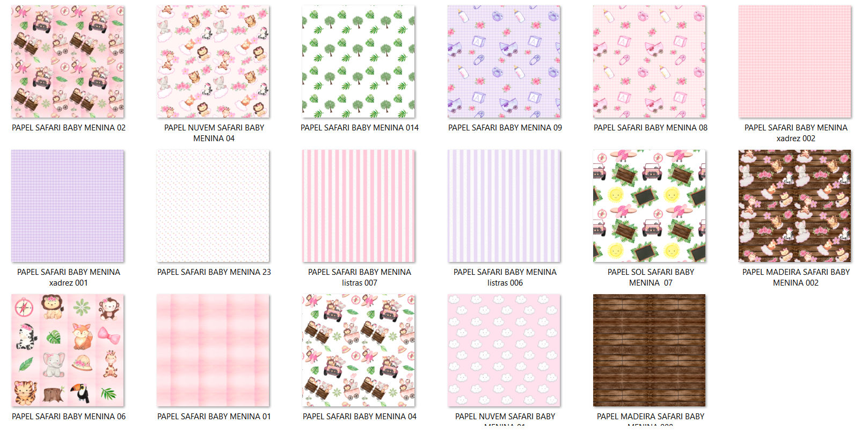The height and width of the screenshot is (430, 868).
Task: Click the PAPEL SAFARI BABY MENINA 23 label
Action: click(214, 272)
